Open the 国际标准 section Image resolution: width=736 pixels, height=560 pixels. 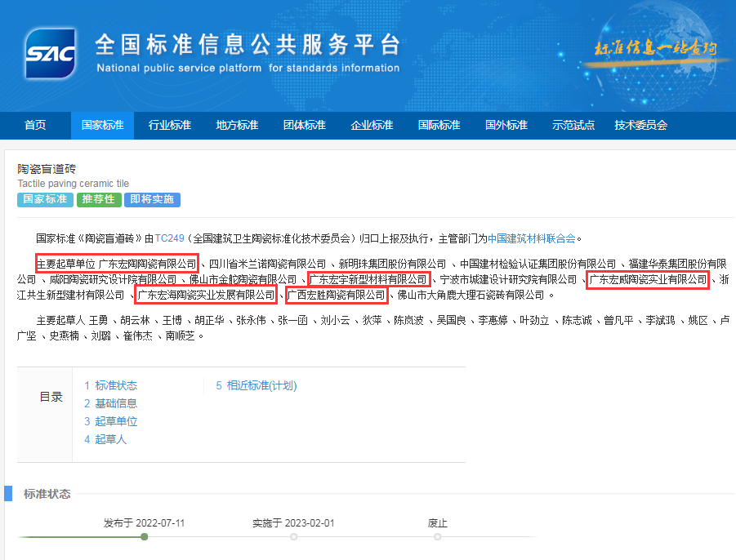439,125
